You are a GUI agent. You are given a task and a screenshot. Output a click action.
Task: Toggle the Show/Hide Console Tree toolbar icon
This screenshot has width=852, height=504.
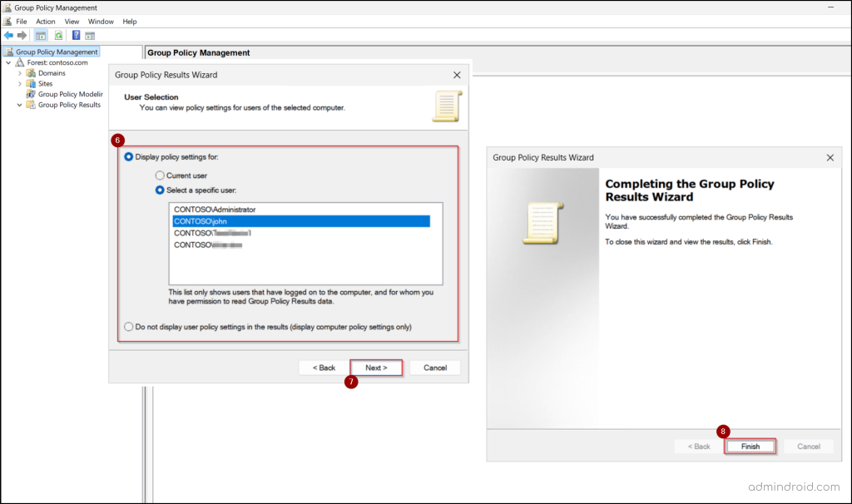[x=40, y=35]
